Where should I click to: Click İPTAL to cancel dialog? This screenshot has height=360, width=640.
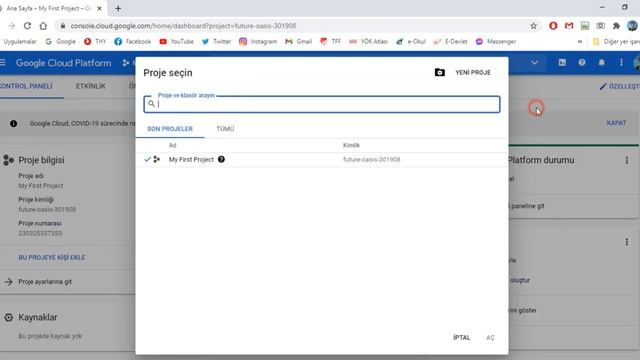[462, 338]
